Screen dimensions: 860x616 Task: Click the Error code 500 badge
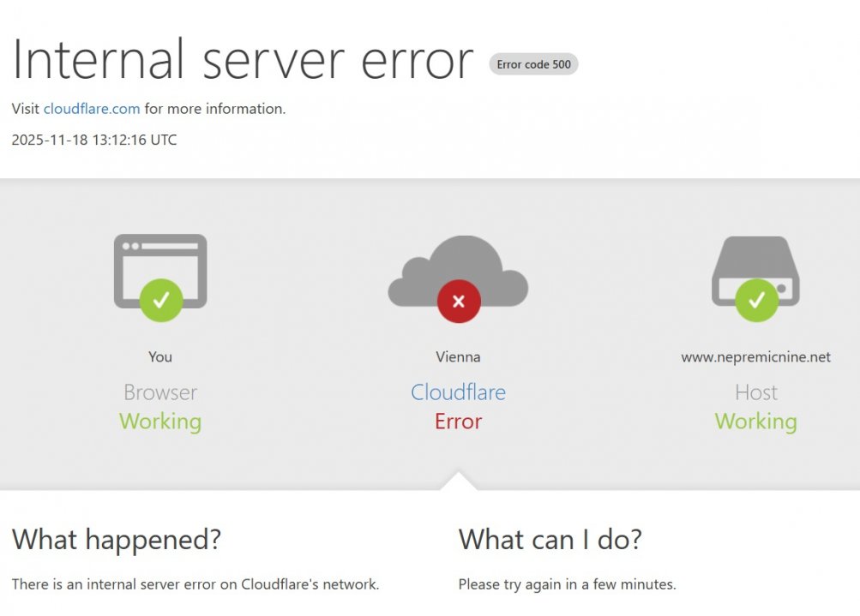click(533, 64)
